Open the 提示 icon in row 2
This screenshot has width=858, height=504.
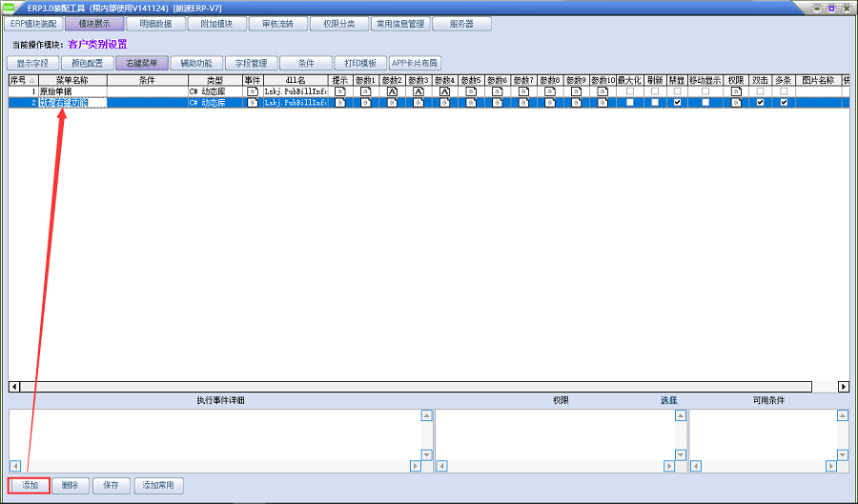click(x=340, y=103)
